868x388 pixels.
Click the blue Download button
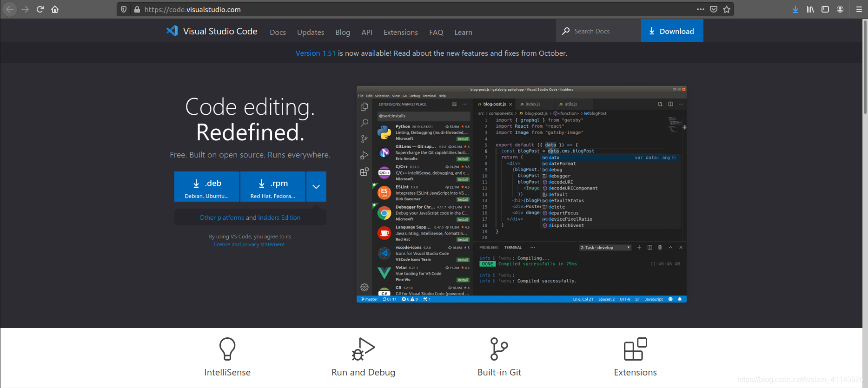click(672, 31)
